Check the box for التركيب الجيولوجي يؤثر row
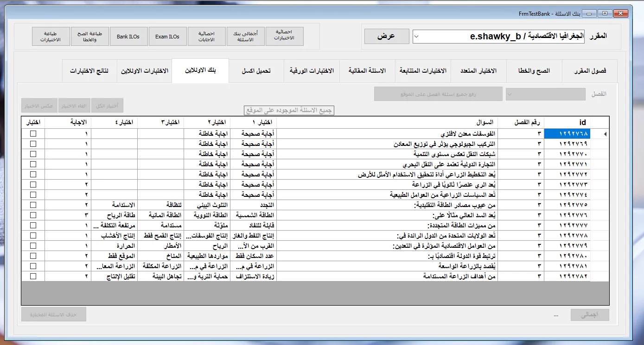 [33, 144]
